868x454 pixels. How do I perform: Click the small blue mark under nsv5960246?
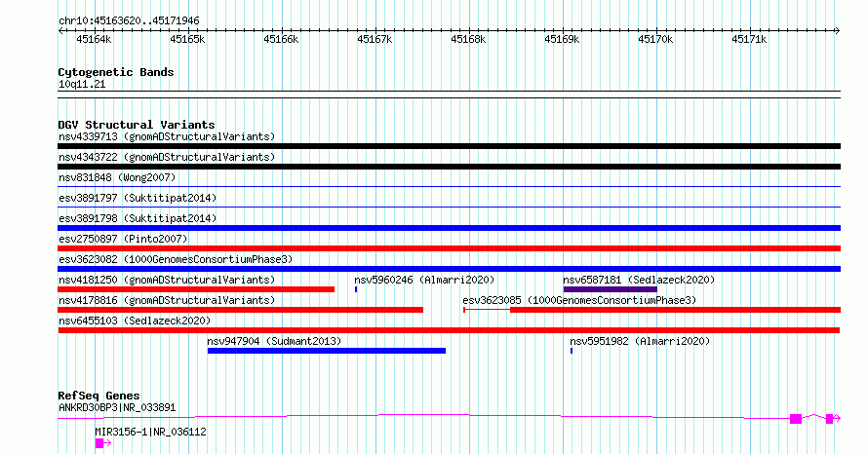point(356,289)
